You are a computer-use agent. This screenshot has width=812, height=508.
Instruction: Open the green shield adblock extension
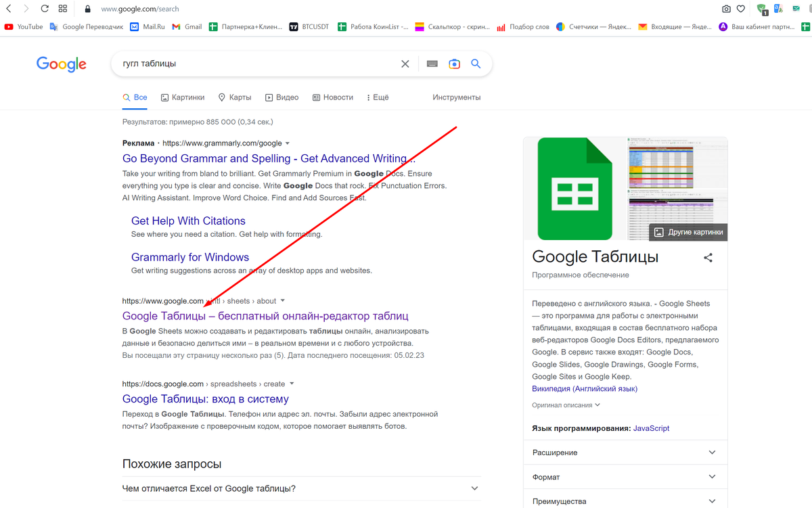pyautogui.click(x=762, y=9)
